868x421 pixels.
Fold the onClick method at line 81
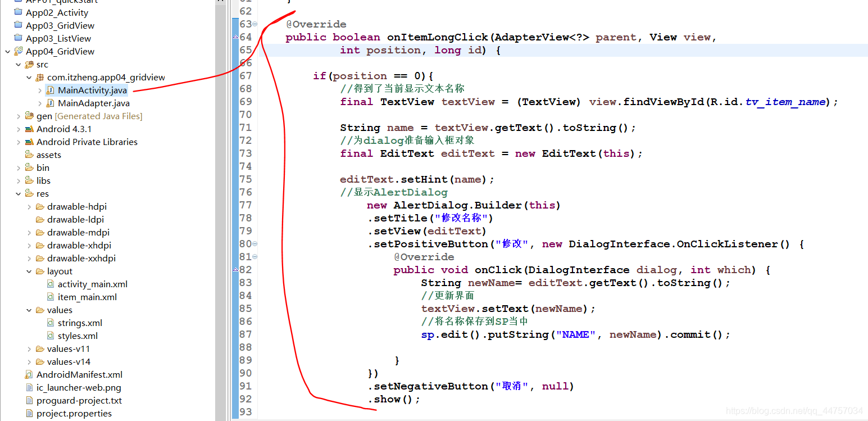pos(255,257)
